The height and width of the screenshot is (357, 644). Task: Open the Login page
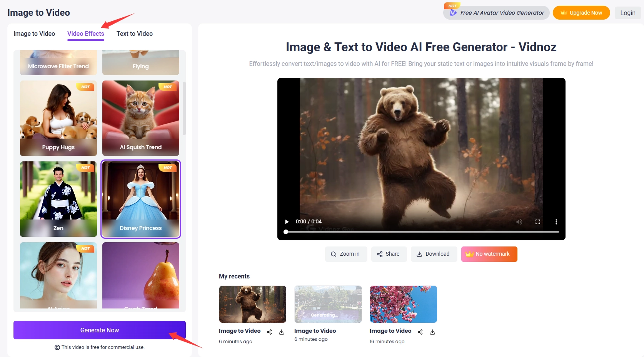627,12
